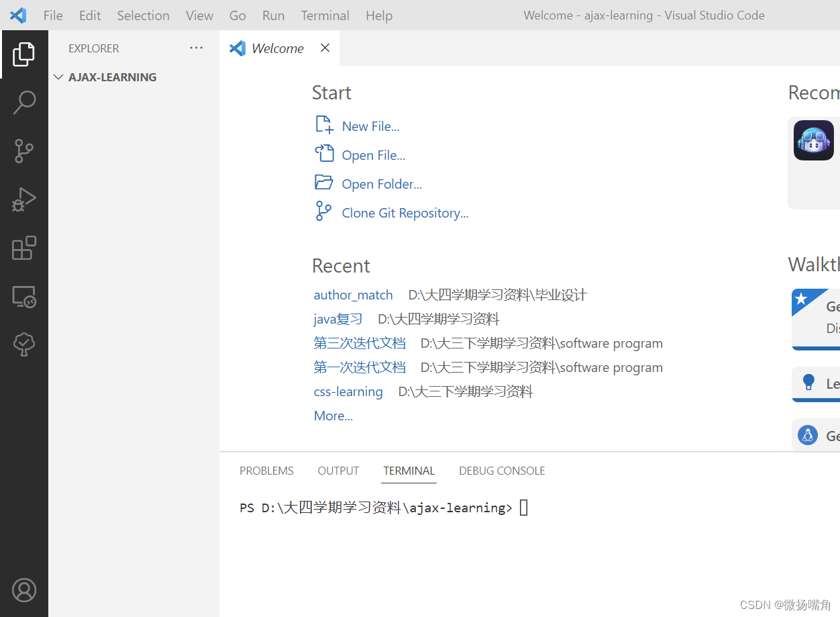Open the Explorer view in activity bar
This screenshot has width=840, height=617.
coord(24,54)
